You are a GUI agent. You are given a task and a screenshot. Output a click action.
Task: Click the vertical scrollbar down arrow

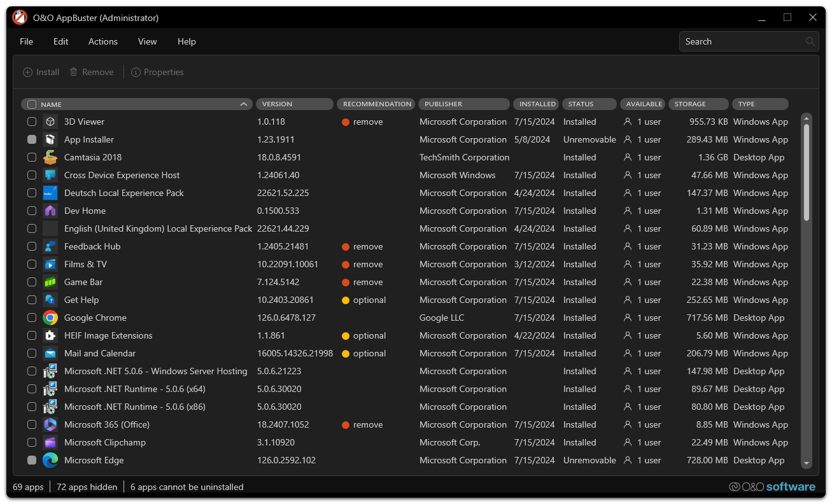coord(807,464)
